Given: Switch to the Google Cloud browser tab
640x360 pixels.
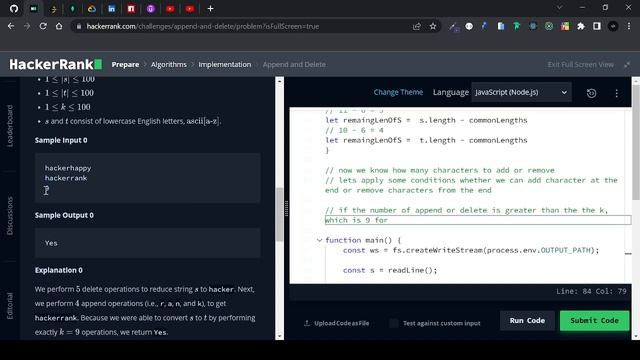Looking at the screenshot, I should pyautogui.click(x=92, y=9).
